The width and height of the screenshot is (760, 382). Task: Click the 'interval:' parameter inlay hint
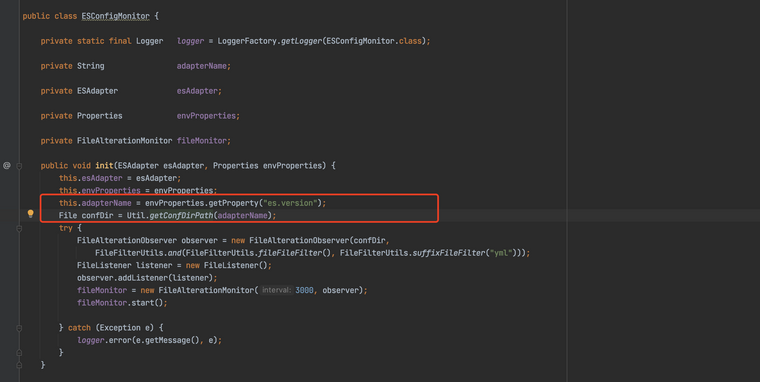276,290
